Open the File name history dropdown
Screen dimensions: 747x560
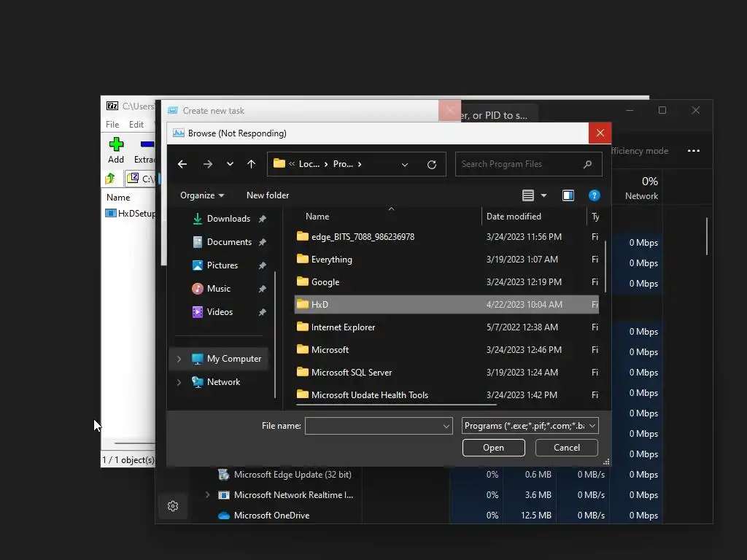[x=446, y=426]
